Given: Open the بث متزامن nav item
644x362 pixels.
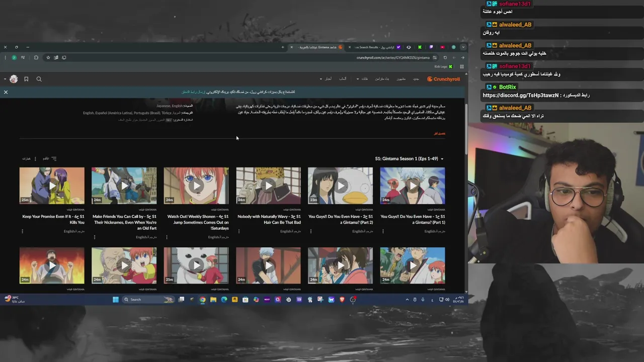Looking at the screenshot, I should tap(382, 79).
